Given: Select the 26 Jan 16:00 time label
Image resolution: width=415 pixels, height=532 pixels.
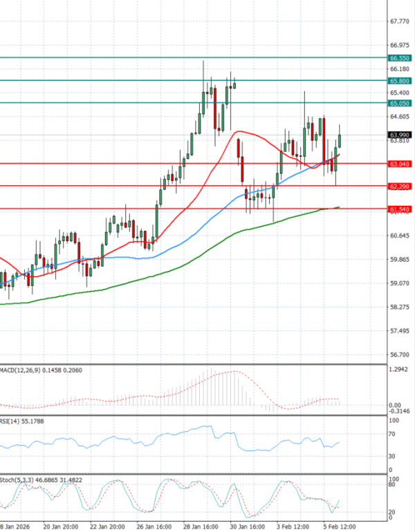Looking at the screenshot, I should [153, 525].
